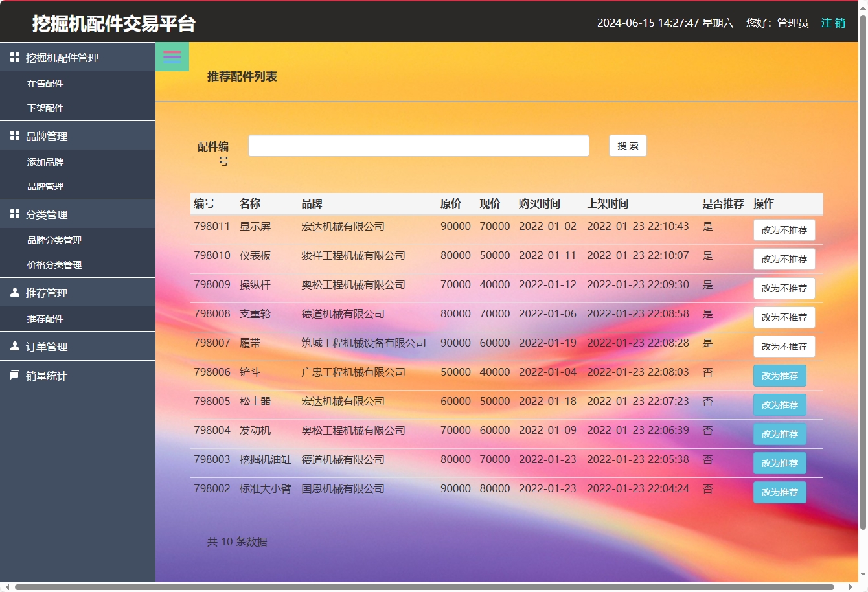Image resolution: width=868 pixels, height=592 pixels.
Task: Click the 搜索 search button
Action: click(x=626, y=146)
